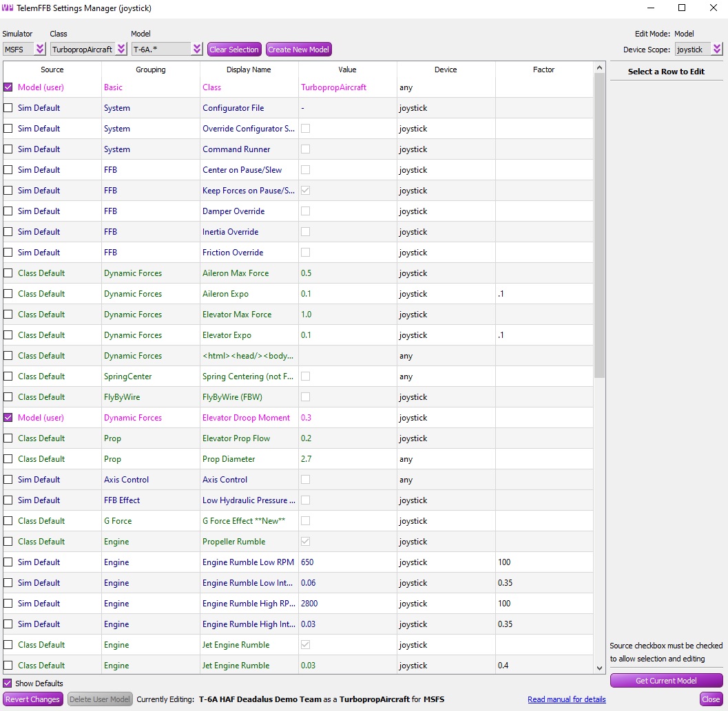Uncheck source checkbox for Model (user) Class row
This screenshot has height=711, width=728.
pos(8,87)
